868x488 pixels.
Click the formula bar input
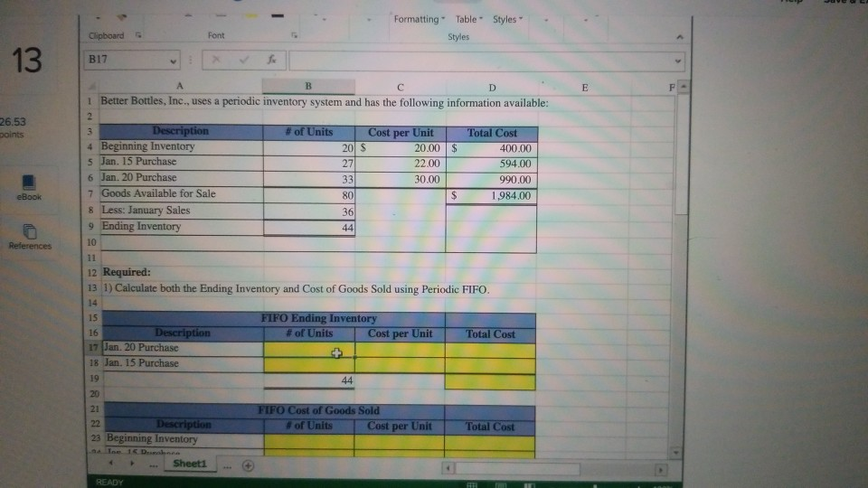(480, 61)
